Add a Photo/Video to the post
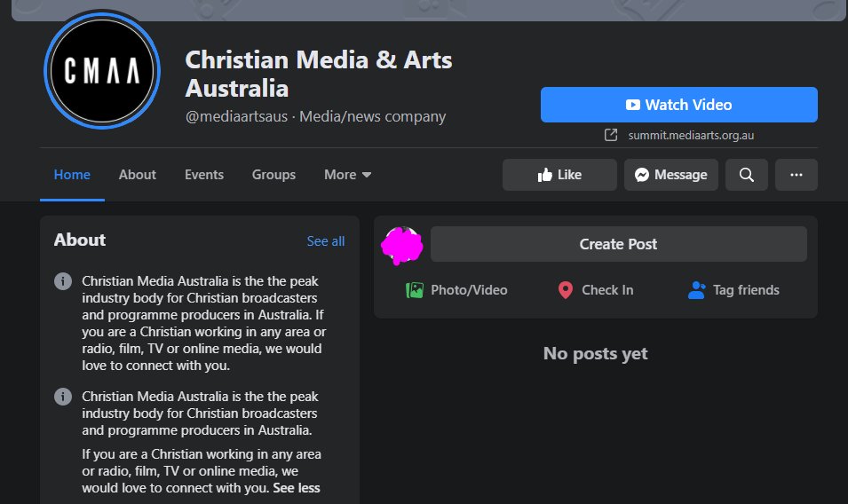848x504 pixels. pos(456,290)
